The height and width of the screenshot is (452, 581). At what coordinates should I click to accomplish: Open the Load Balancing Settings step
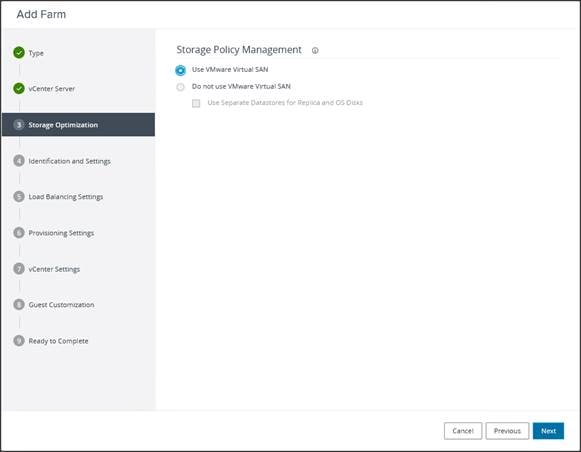[x=66, y=197]
